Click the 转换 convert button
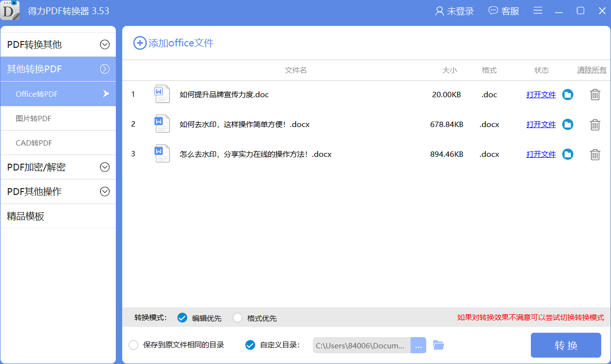This screenshot has width=611, height=364. click(566, 345)
